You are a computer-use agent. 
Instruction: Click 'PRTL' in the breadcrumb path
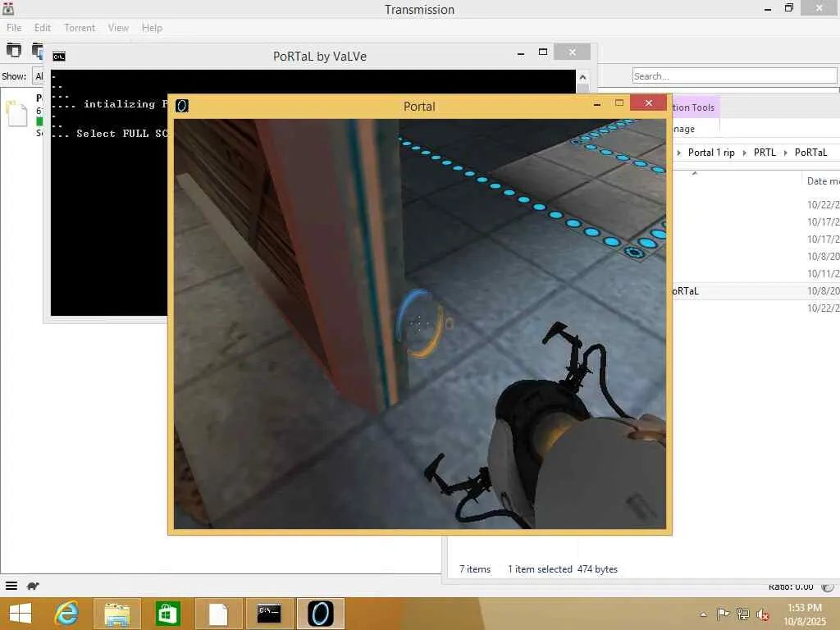click(x=765, y=153)
